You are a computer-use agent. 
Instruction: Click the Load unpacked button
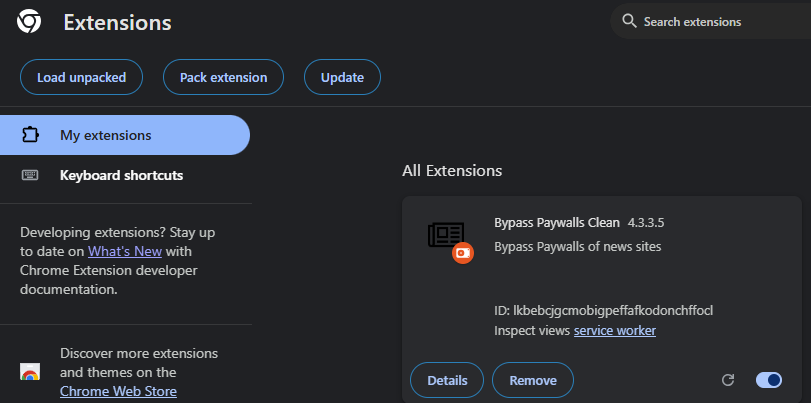tap(81, 77)
